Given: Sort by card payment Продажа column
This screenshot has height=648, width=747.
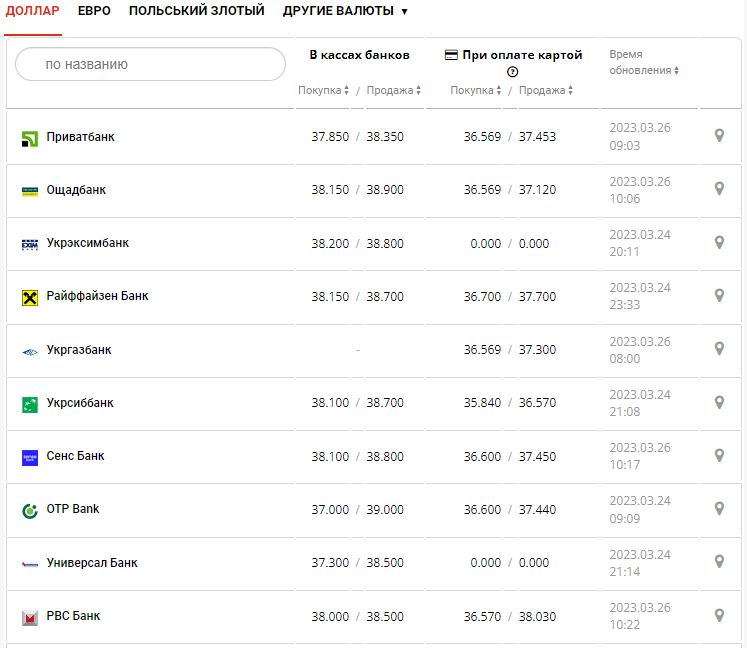Looking at the screenshot, I should pos(546,90).
